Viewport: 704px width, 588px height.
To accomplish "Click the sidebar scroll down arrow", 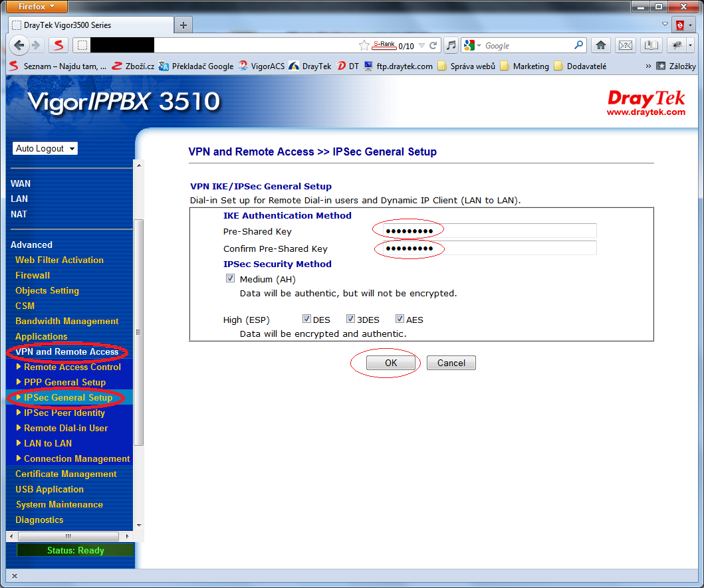I will click(x=139, y=525).
